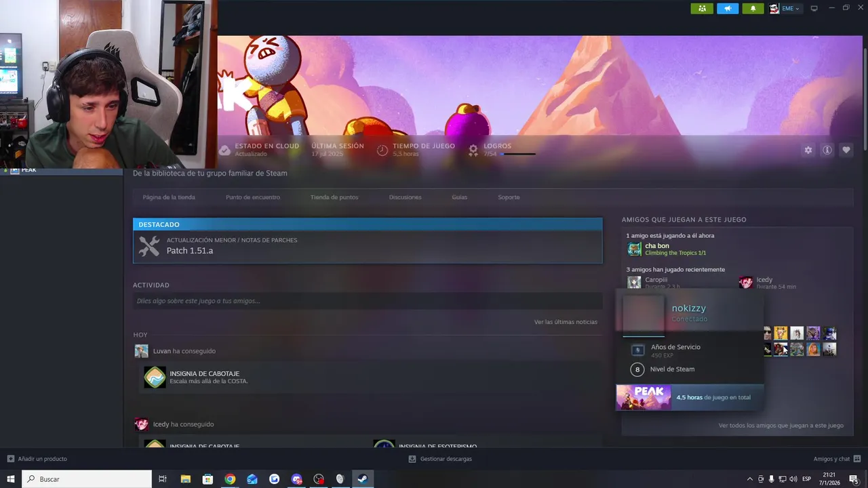This screenshot has height=488, width=868.
Task: Open Punto de encuentro tab
Action: tap(253, 197)
